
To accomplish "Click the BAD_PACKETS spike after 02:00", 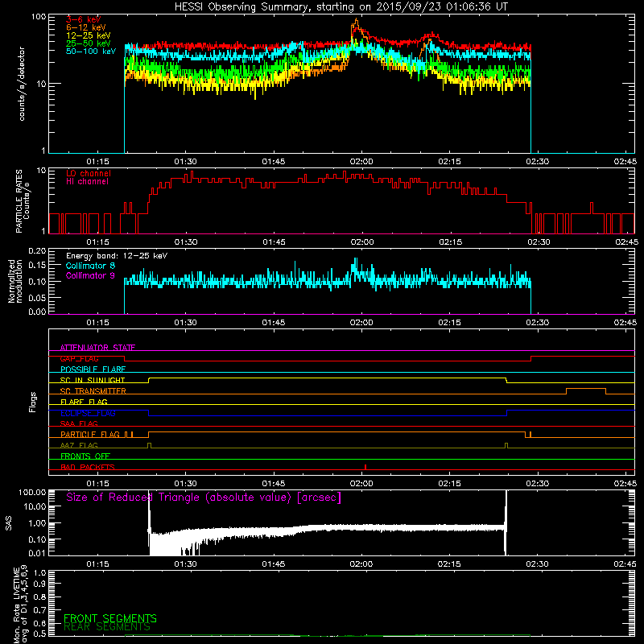I will 365,467.
